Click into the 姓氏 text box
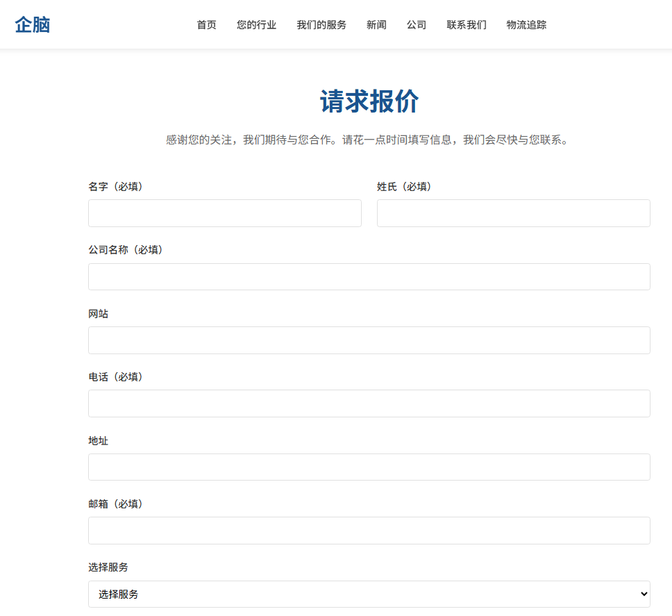The width and height of the screenshot is (672, 616). pyautogui.click(x=513, y=213)
